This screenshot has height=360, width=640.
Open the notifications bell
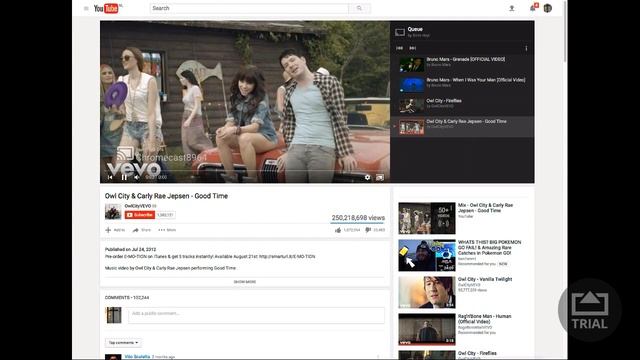pos(533,8)
